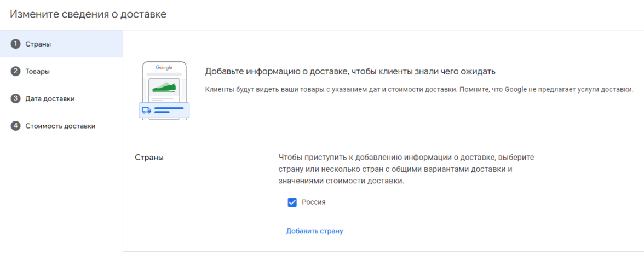
Task: Click the page title Измените сведения о доставке
Action: 88,14
